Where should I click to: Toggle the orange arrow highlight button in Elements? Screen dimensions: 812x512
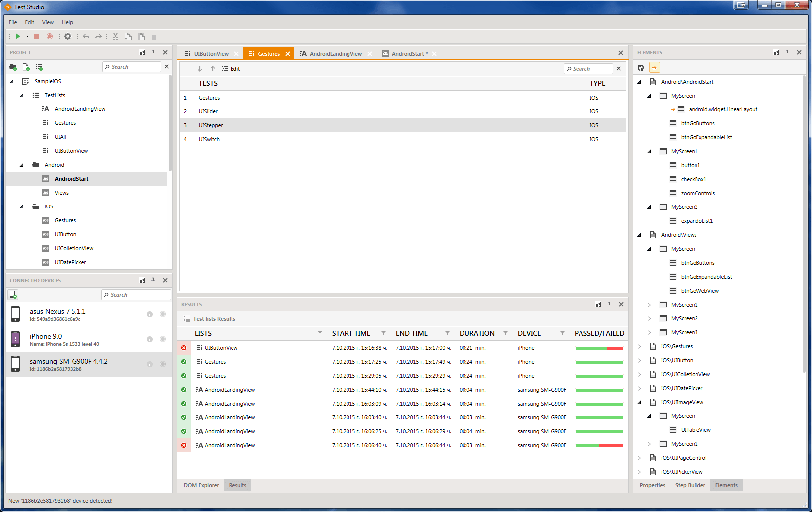(654, 68)
